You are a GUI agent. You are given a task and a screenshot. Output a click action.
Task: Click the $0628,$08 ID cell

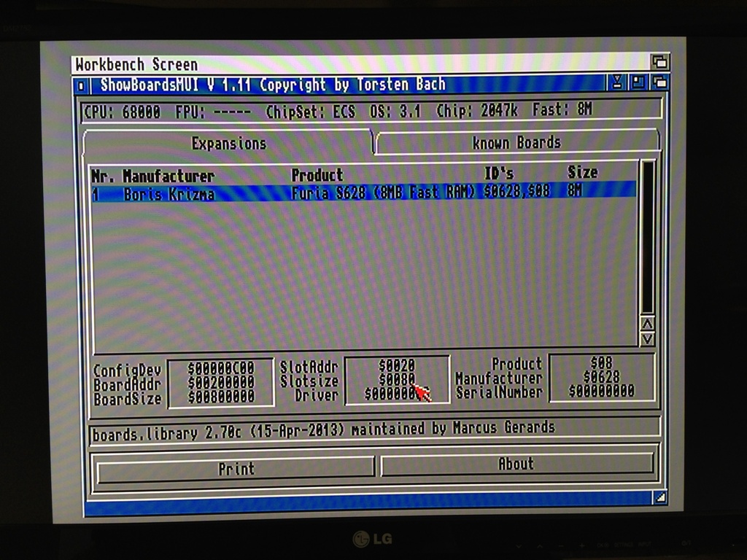tap(517, 191)
